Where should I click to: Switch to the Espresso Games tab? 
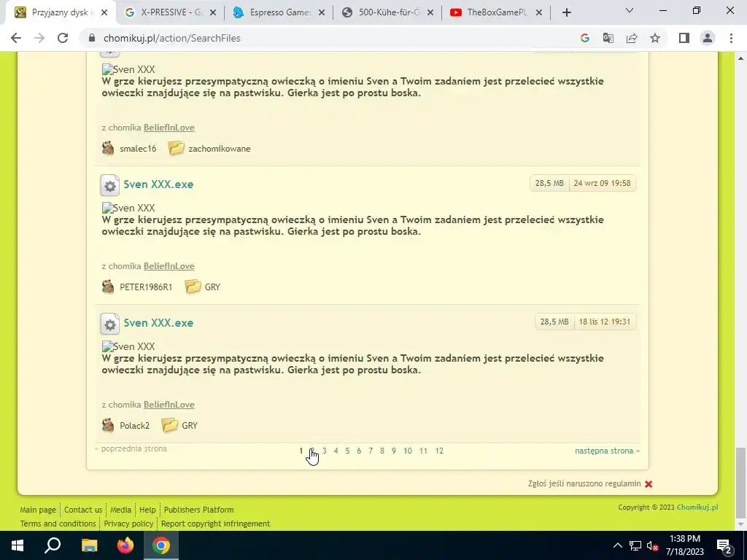click(x=279, y=13)
